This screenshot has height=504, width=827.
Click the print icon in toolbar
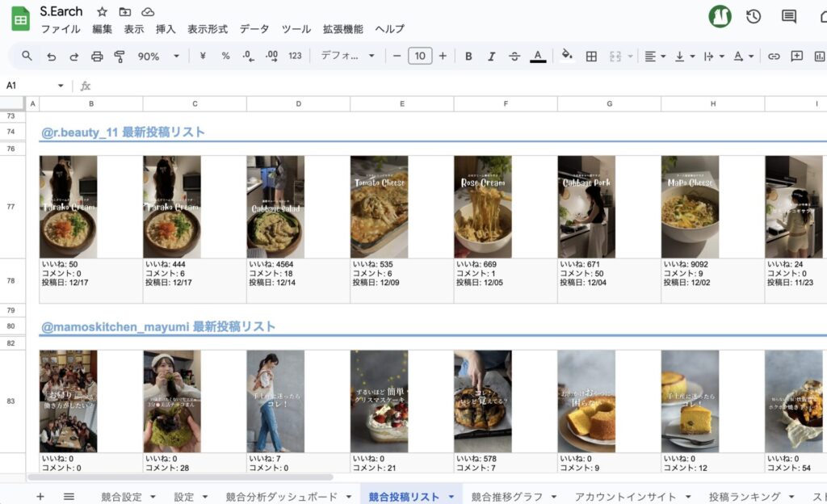pyautogui.click(x=97, y=57)
